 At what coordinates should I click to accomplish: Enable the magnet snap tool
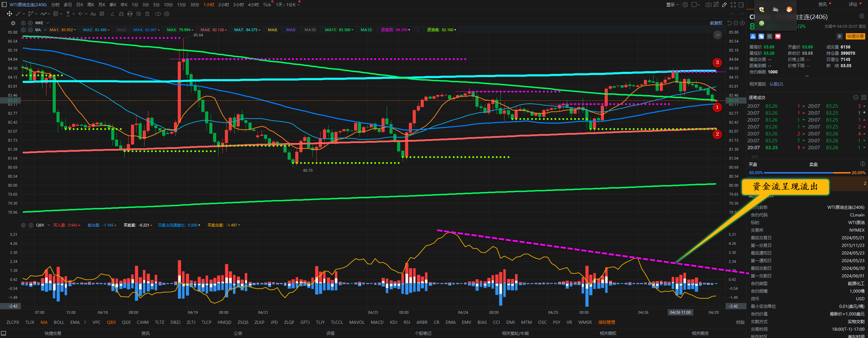coord(121,14)
